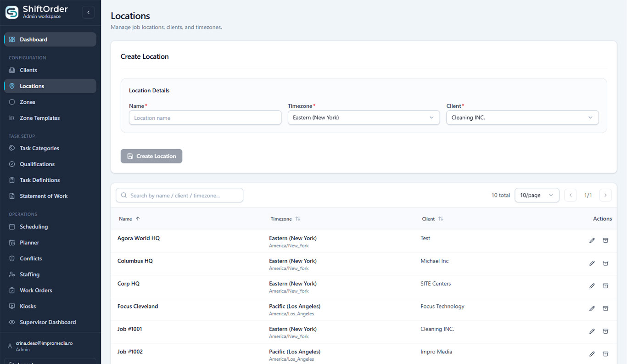Sort the table by Timezone column
This screenshot has height=364, width=627.
tap(286, 219)
